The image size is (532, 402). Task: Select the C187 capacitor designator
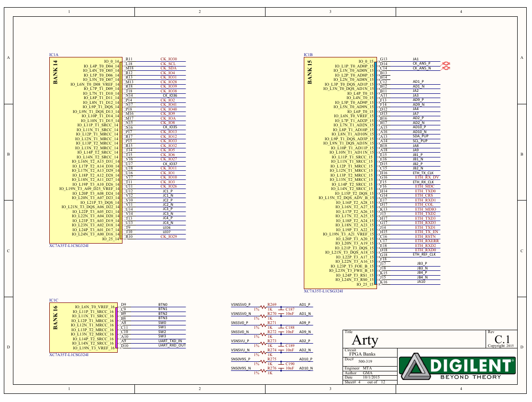(290, 309)
